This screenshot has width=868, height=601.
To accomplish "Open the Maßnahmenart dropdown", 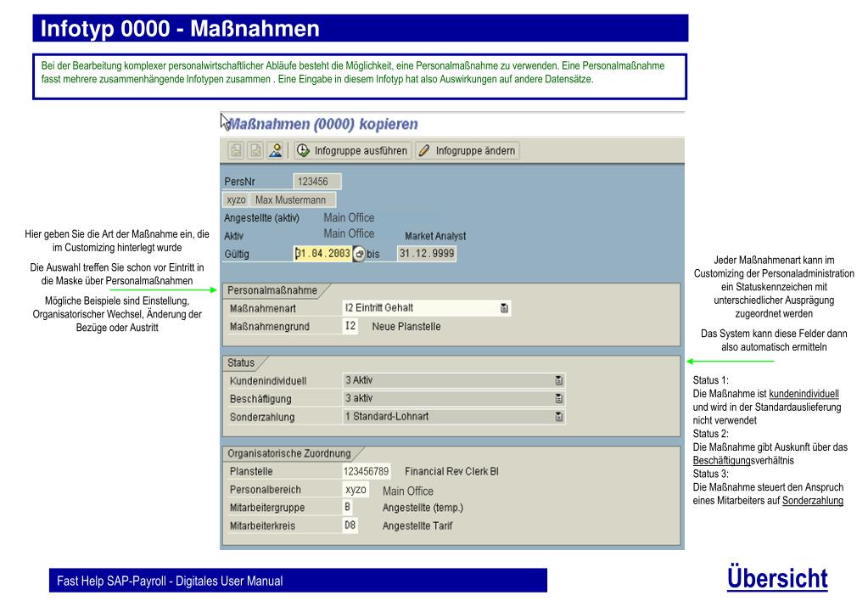I will [x=504, y=308].
